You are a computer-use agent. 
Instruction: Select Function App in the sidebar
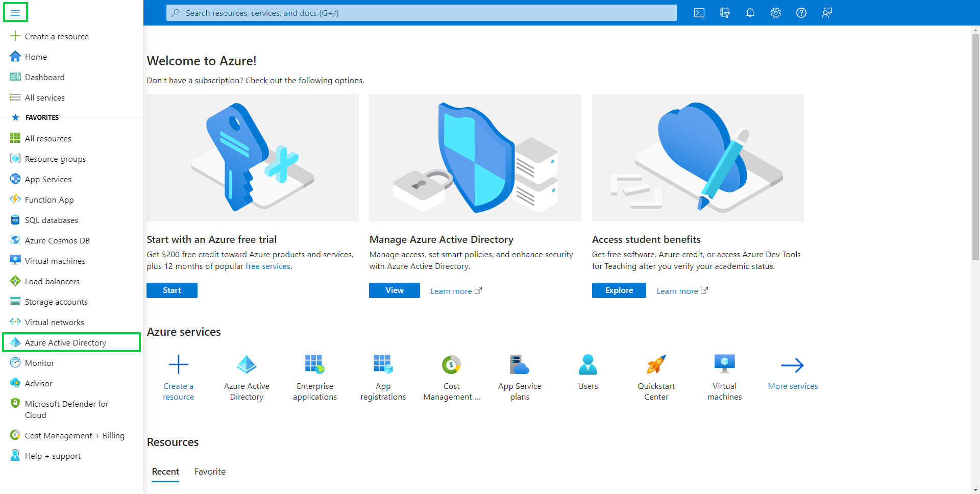pyautogui.click(x=71, y=200)
